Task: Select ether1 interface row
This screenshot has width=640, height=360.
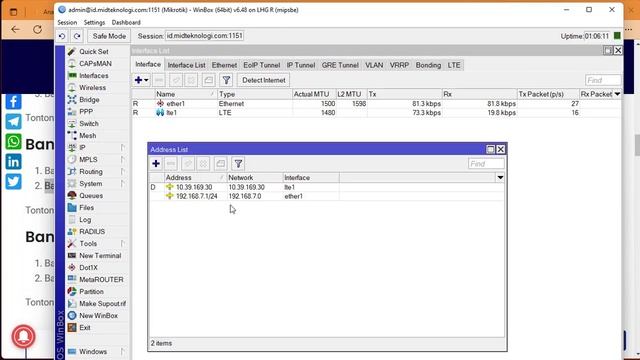Action: [376, 104]
